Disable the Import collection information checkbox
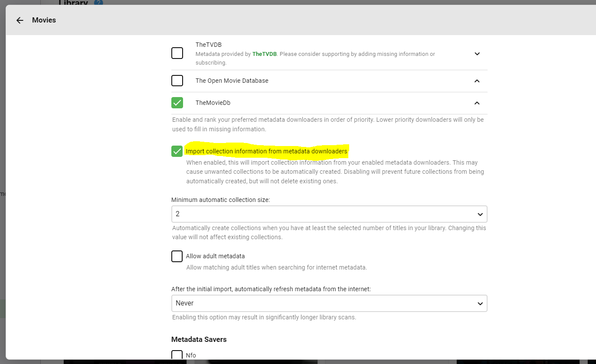The image size is (596, 364). tap(177, 151)
